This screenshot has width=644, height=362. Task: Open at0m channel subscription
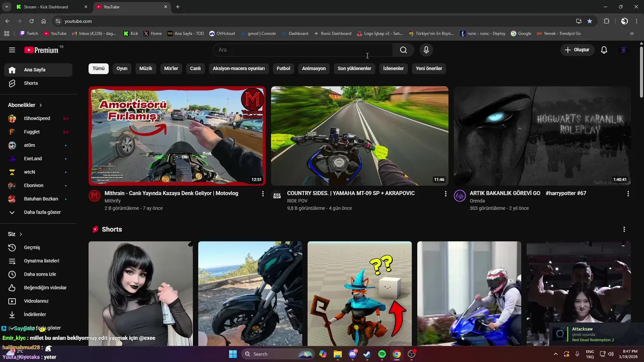(x=38, y=145)
